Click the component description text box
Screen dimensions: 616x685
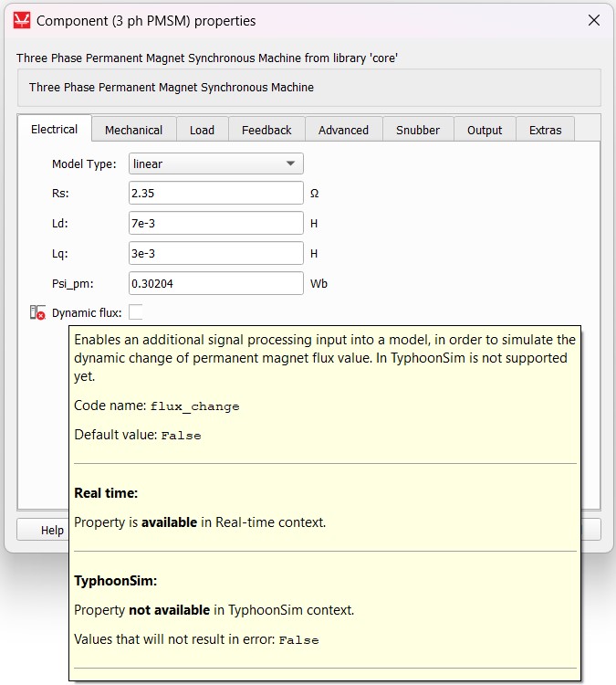click(308, 88)
